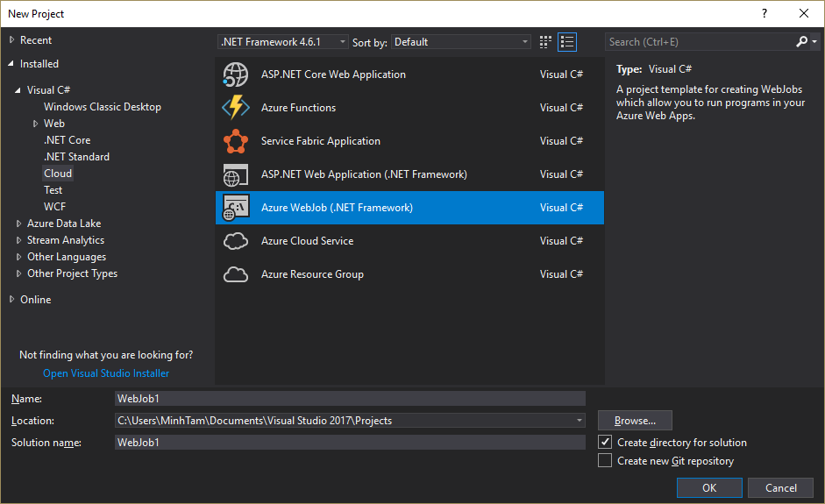Image resolution: width=825 pixels, height=504 pixels.
Task: Select Azure Cloud Service template text
Action: pos(307,241)
